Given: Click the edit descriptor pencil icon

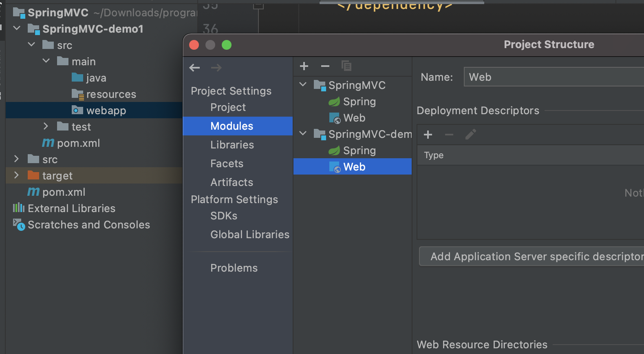Looking at the screenshot, I should (470, 135).
